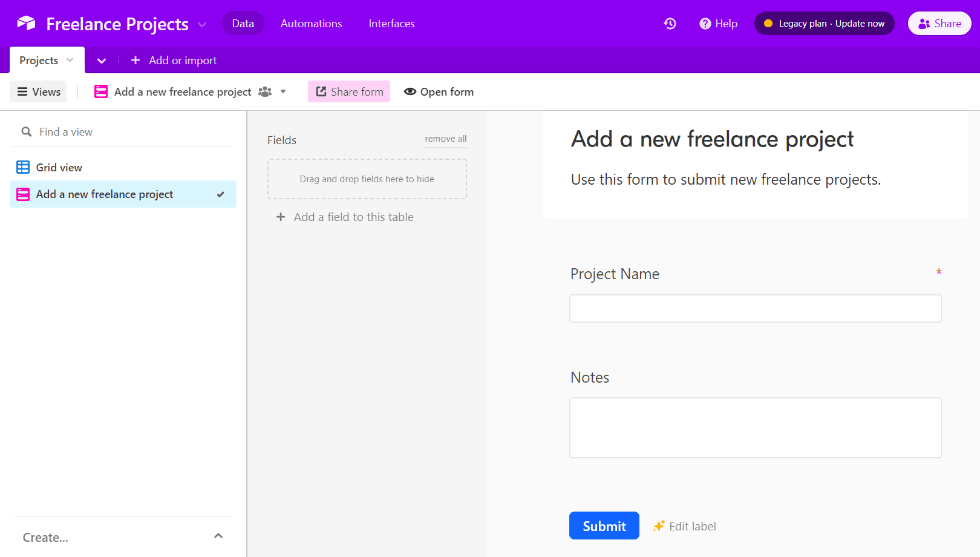The height and width of the screenshot is (557, 980).
Task: Open view collaborators via the people icon
Action: [x=265, y=91]
